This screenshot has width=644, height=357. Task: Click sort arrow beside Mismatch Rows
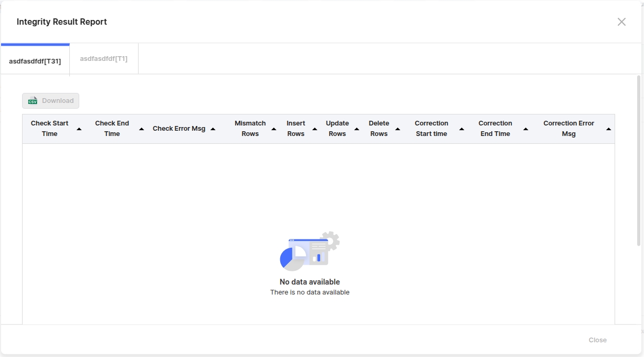[x=273, y=129]
